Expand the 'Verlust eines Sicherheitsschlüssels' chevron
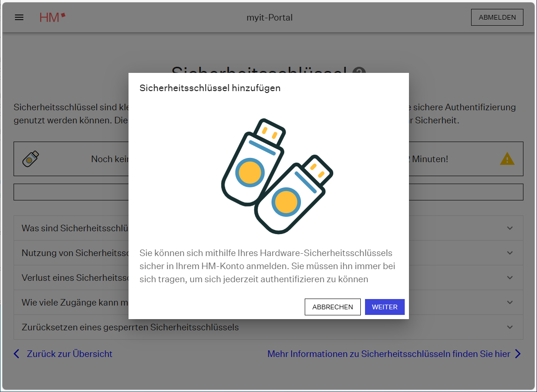 [x=510, y=278]
